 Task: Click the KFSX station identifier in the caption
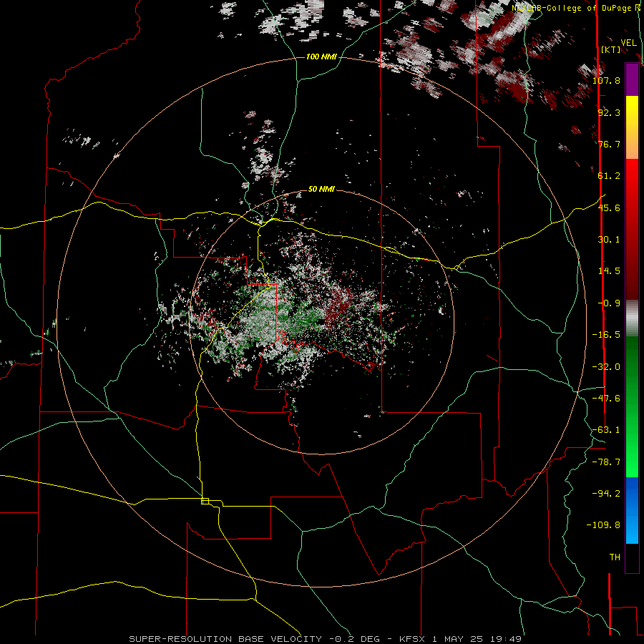(414, 639)
